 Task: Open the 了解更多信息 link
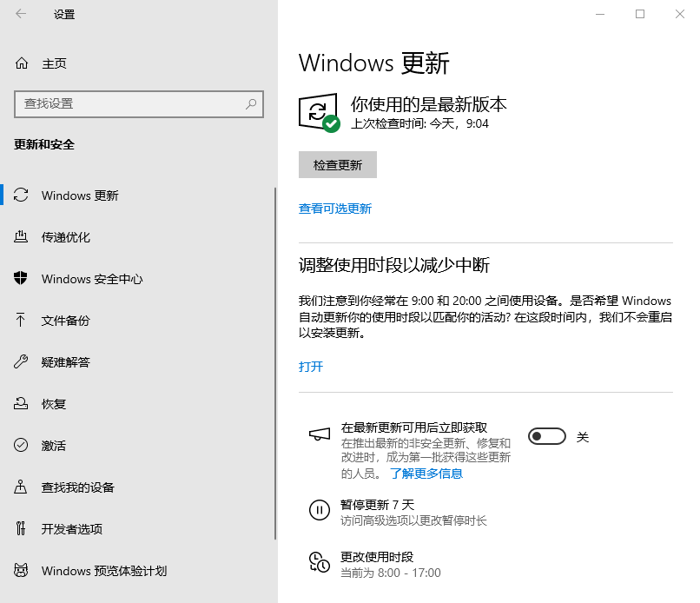tap(426, 473)
